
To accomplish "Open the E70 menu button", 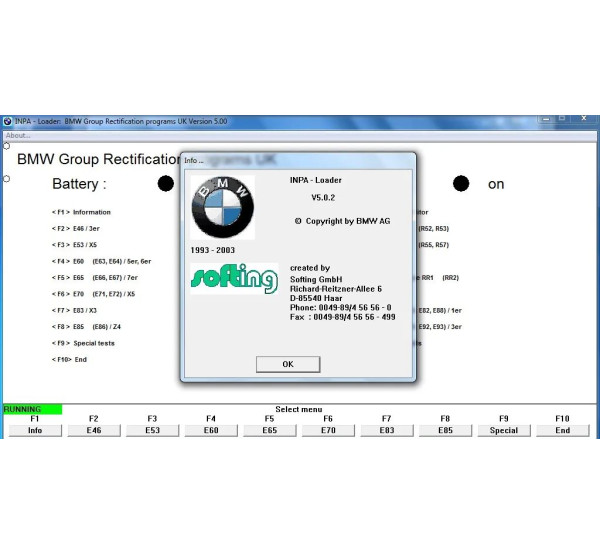I will click(x=328, y=431).
